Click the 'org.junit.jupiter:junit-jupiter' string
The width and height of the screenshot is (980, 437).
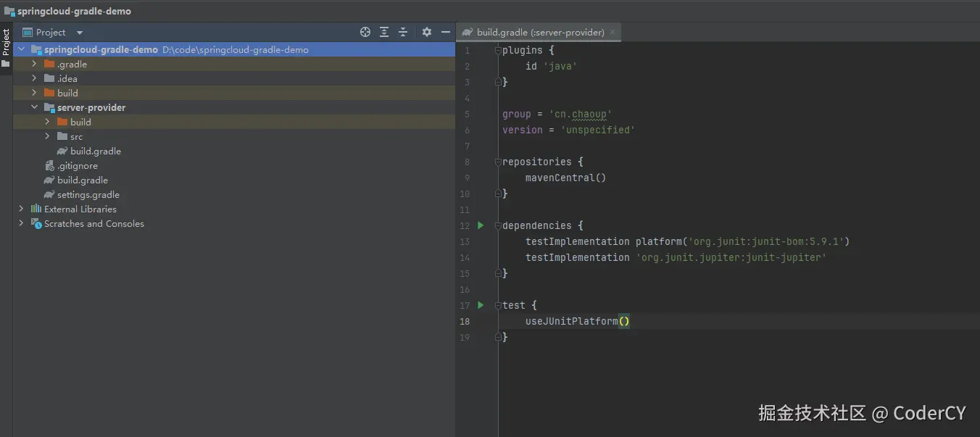point(731,257)
